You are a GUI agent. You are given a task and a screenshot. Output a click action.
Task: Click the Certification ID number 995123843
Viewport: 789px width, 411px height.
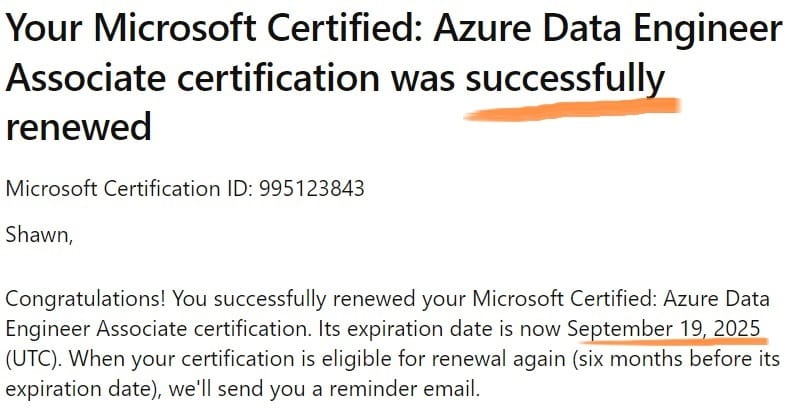pos(311,189)
